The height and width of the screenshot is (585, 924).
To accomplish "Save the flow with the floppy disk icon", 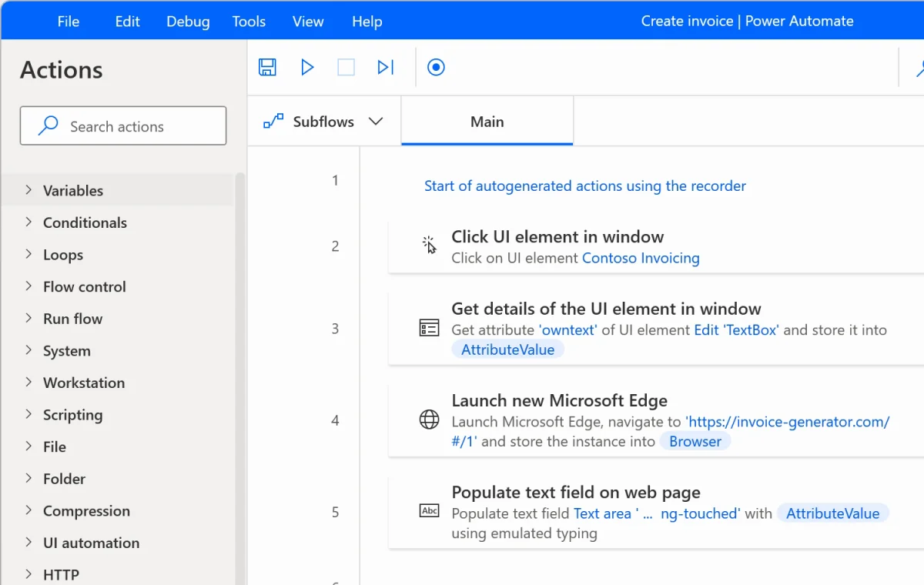I will [267, 67].
